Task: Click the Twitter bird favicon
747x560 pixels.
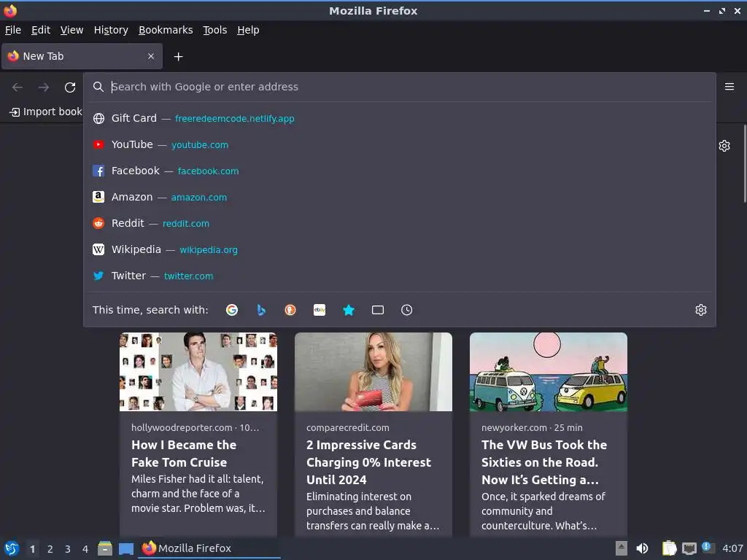Action: click(98, 276)
